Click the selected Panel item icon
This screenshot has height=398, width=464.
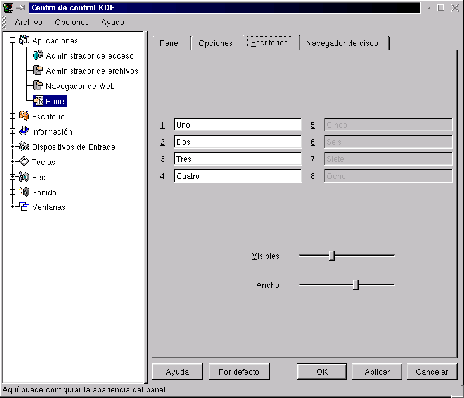(x=38, y=101)
